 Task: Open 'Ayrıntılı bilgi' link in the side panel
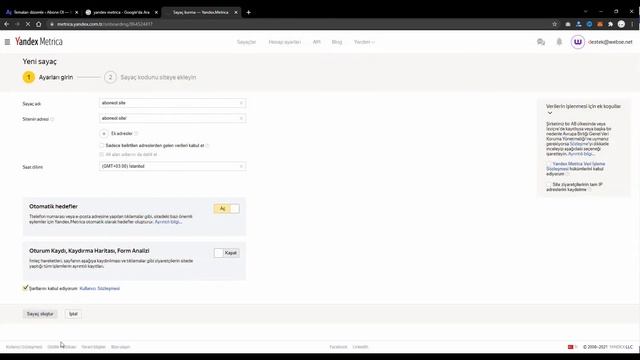point(581,154)
